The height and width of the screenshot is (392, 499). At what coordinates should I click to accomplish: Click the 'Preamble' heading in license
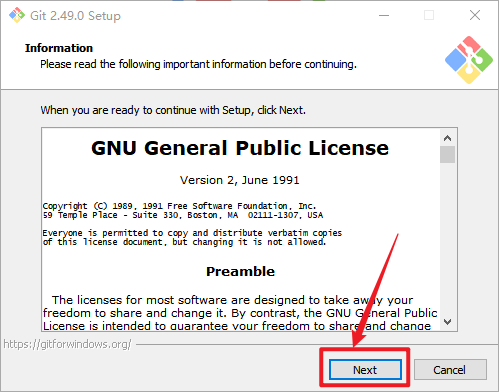(240, 271)
